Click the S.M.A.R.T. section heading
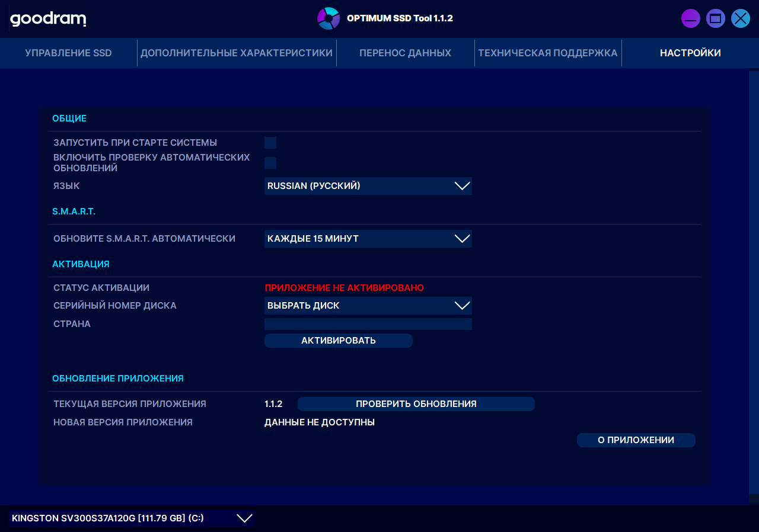The image size is (759, 532). [74, 211]
